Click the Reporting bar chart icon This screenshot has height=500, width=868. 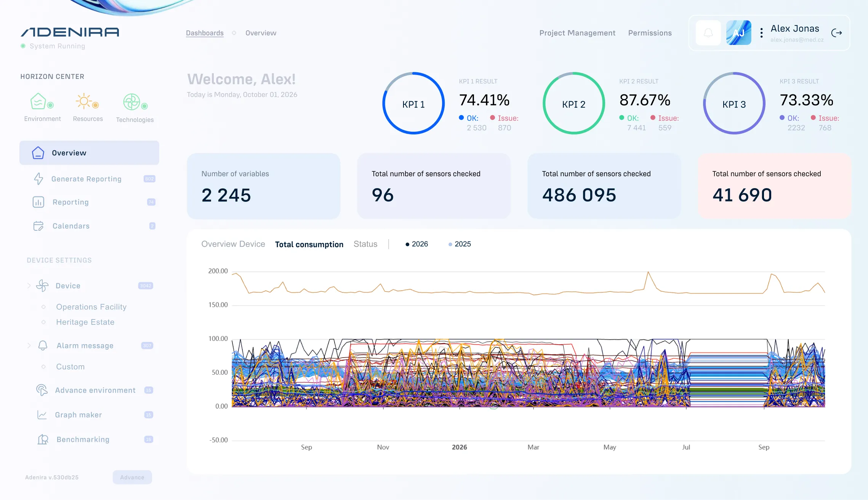coord(38,202)
